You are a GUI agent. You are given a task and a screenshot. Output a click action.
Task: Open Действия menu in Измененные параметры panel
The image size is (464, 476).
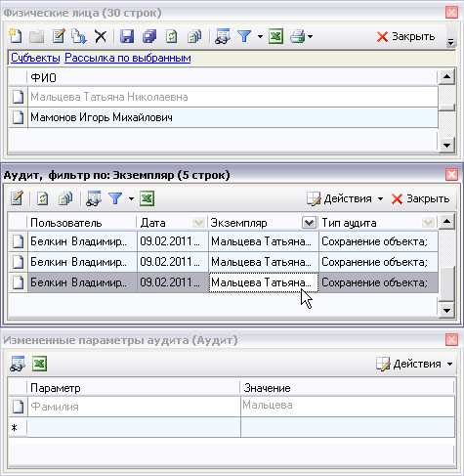[414, 364]
